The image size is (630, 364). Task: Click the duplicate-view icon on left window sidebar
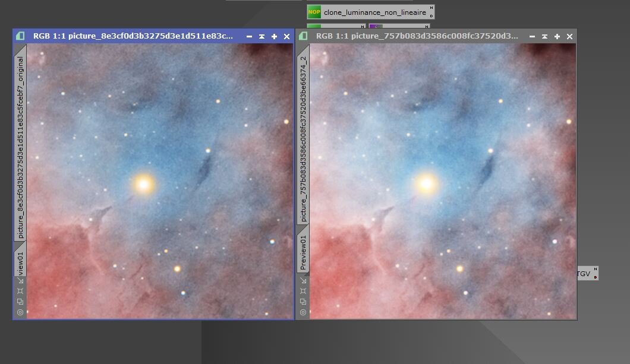pyautogui.click(x=21, y=301)
